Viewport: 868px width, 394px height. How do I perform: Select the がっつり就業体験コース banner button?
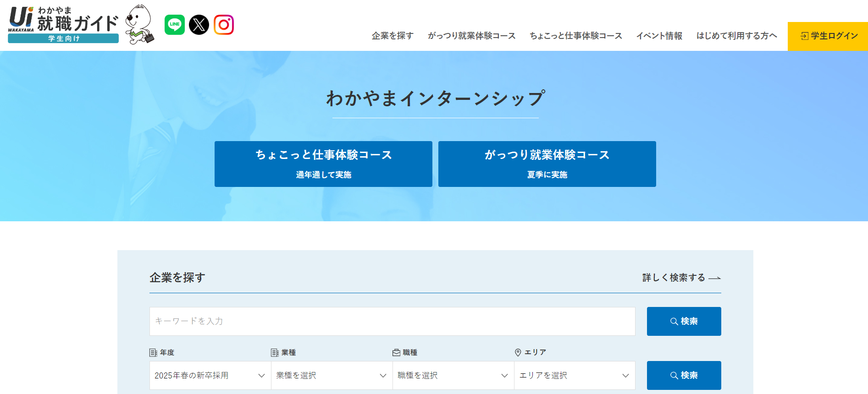(x=547, y=164)
